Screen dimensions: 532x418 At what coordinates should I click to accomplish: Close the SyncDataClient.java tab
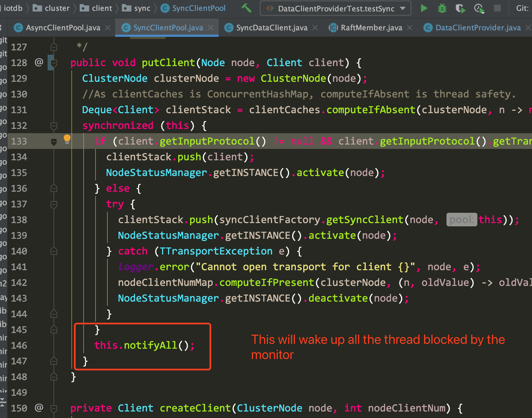[315, 28]
